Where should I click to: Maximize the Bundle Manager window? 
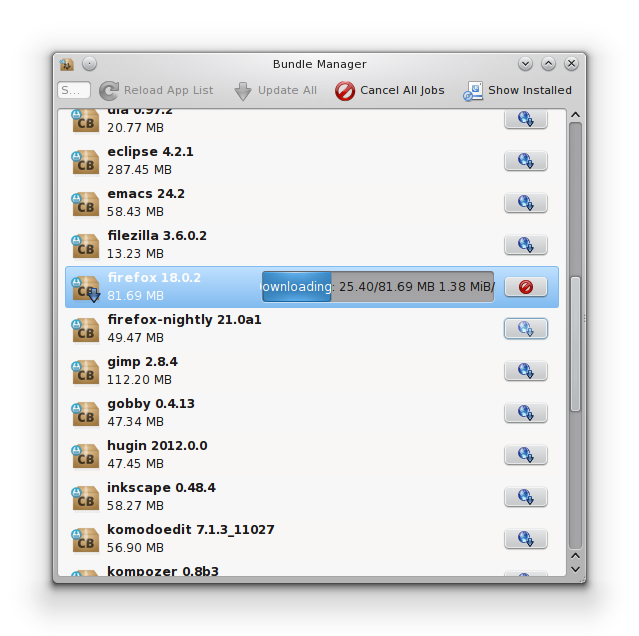(x=549, y=64)
